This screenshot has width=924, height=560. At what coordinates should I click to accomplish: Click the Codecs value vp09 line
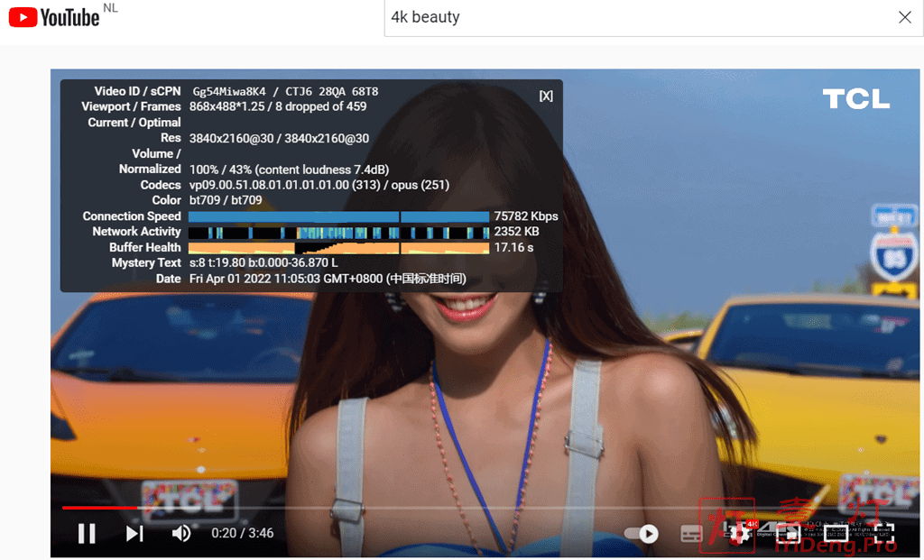319,185
